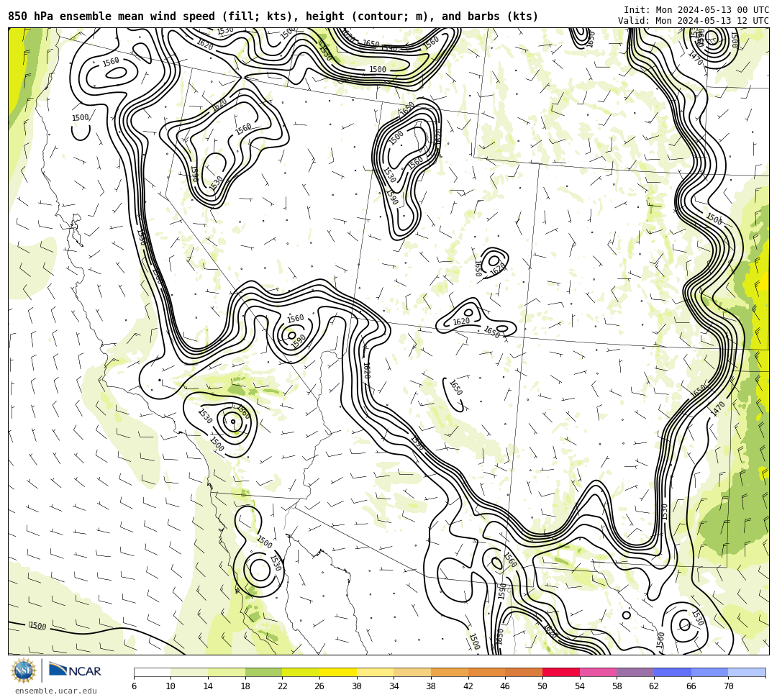This screenshot has height=700, width=777.
Task: Pick the orange 38–42 kts swatch
Action: click(450, 672)
